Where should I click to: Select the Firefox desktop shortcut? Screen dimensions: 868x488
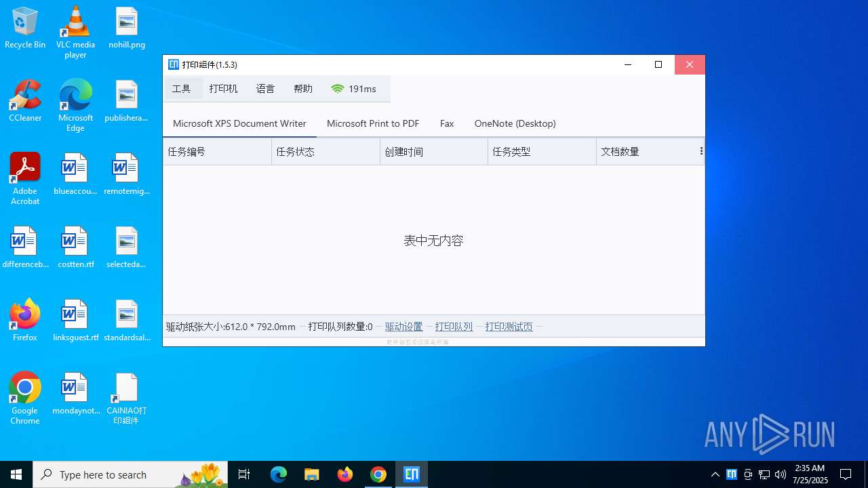coord(25,321)
